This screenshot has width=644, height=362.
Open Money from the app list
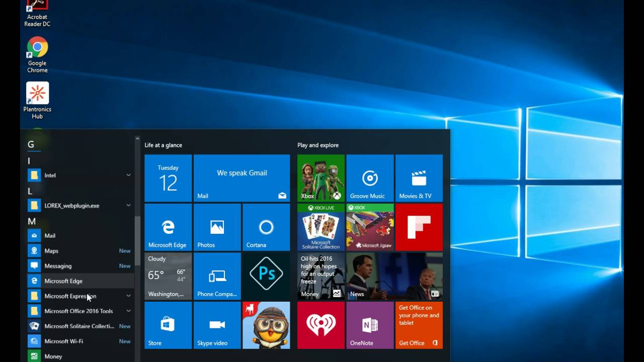click(x=80, y=356)
